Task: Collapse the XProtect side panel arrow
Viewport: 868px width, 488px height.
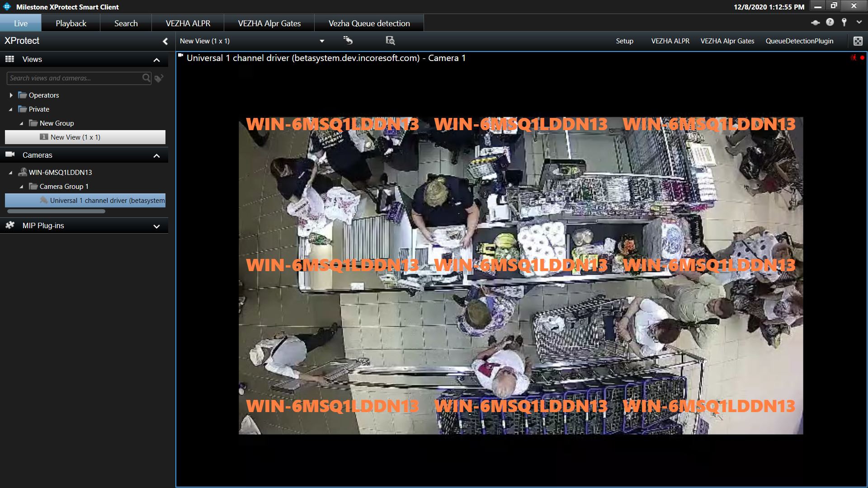Action: point(165,41)
